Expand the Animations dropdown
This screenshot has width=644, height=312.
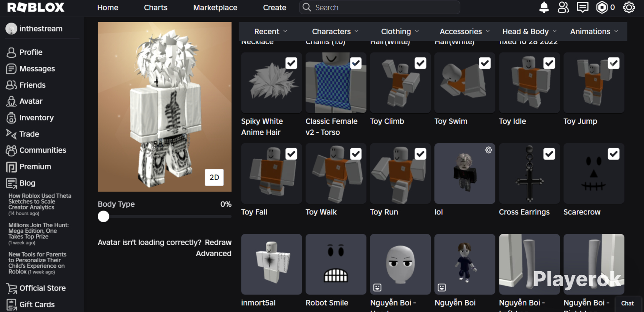[x=594, y=31]
